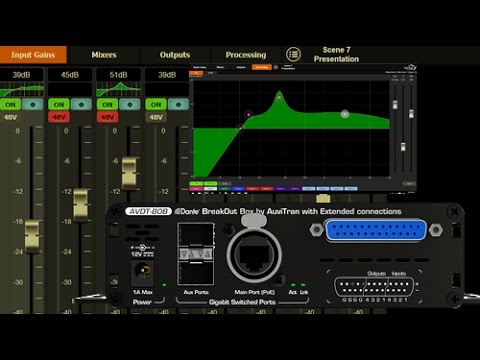
Task: Click the Lnk status LED
Action: click(x=303, y=285)
